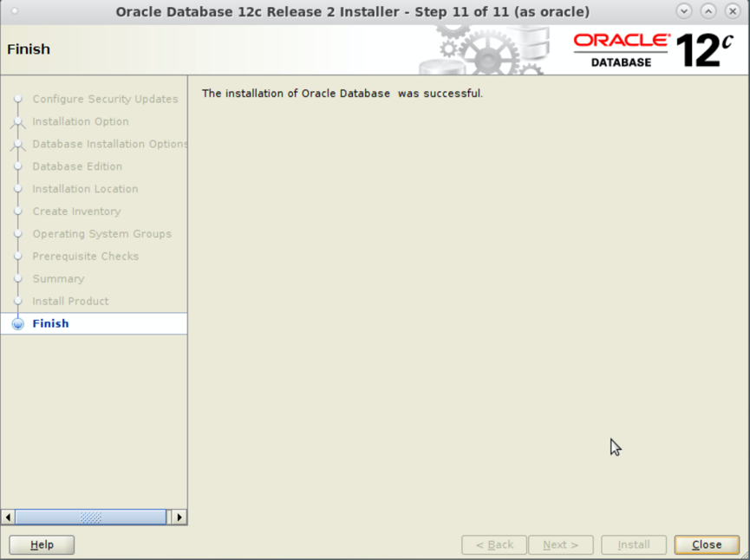Select the Installation Option step
This screenshot has width=750, height=560.
(x=81, y=121)
